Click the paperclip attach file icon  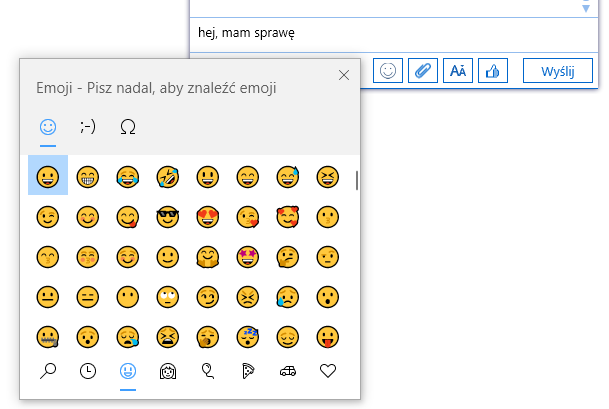click(x=422, y=71)
